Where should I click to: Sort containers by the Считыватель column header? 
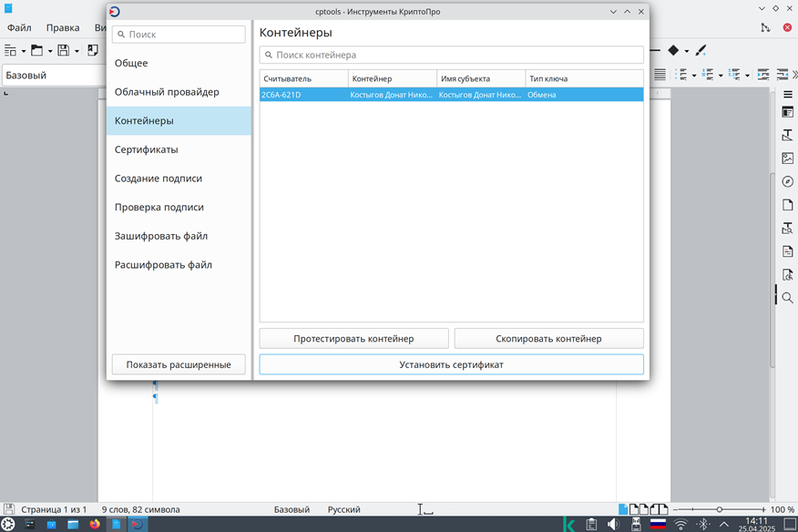tap(304, 79)
